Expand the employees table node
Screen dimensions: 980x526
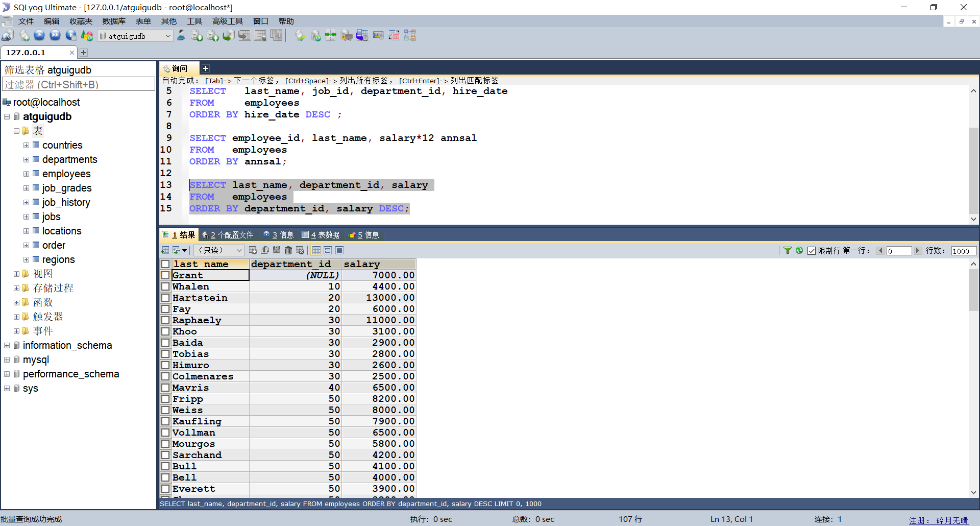26,174
